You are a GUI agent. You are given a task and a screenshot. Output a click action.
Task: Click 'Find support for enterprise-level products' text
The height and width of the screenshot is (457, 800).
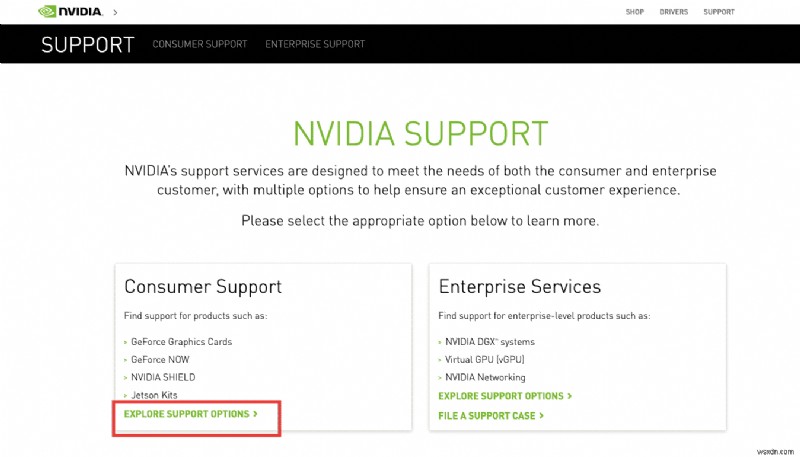click(544, 316)
